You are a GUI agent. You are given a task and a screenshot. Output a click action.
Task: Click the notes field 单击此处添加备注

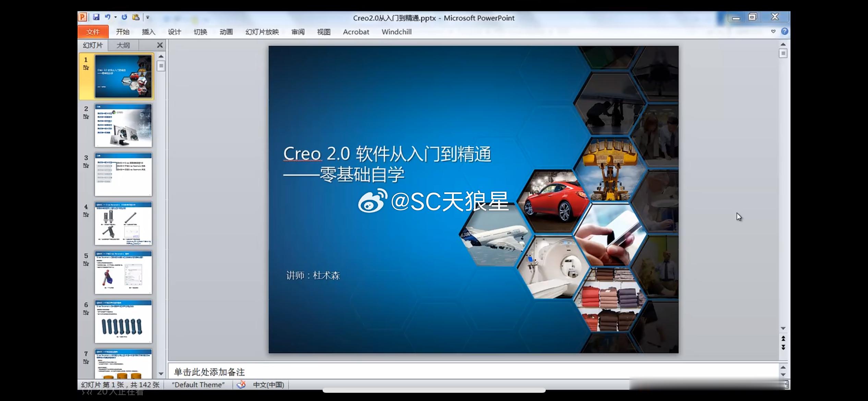(473, 372)
